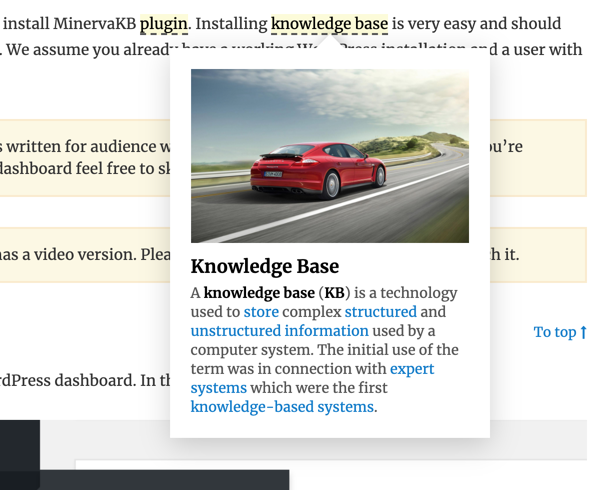The height and width of the screenshot is (490, 616).
Task: Click the "systems" link after expert
Action: point(219,388)
